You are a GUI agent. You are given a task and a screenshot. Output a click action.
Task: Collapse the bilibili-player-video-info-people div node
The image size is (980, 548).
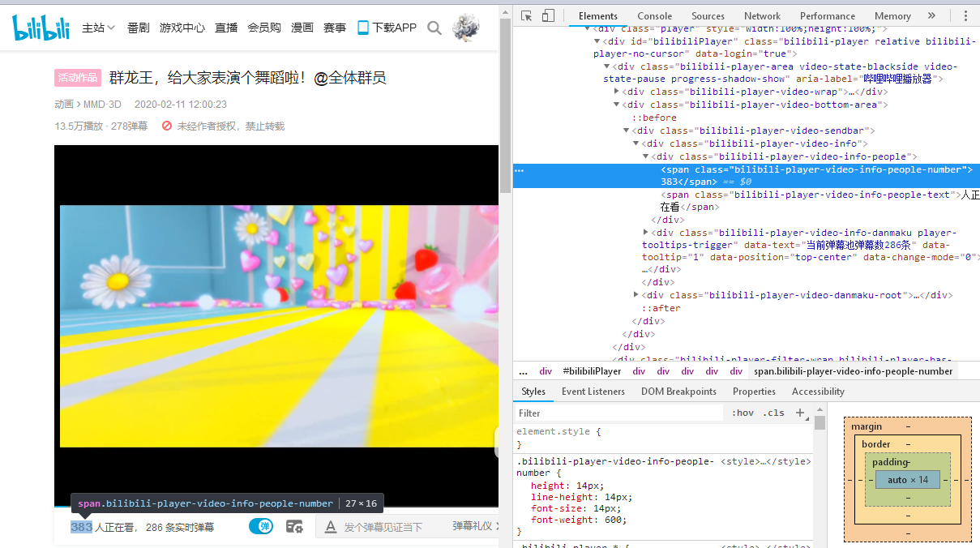point(646,156)
